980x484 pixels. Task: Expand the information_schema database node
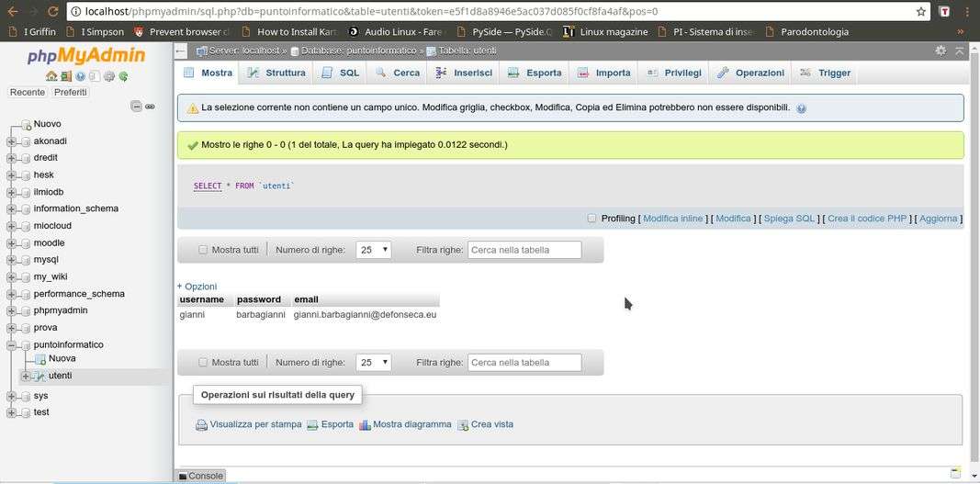click(x=11, y=208)
